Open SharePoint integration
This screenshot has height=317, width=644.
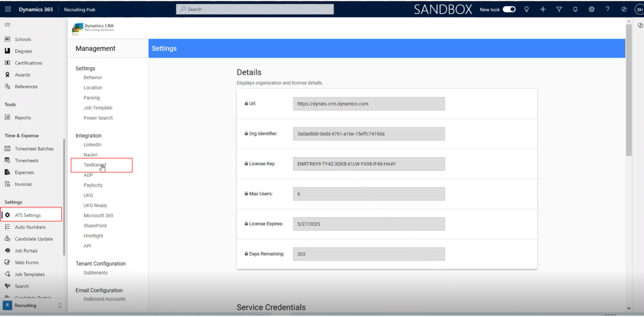95,226
